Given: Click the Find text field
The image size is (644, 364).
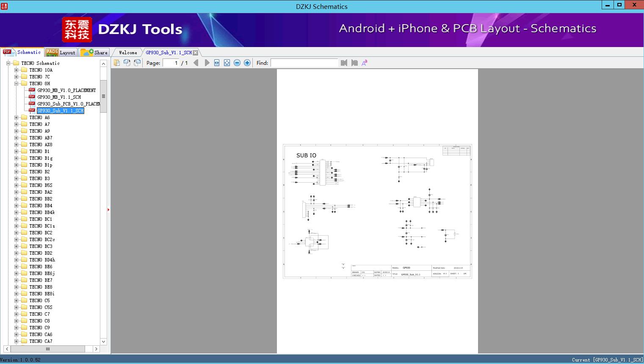Looking at the screenshot, I should coord(304,63).
